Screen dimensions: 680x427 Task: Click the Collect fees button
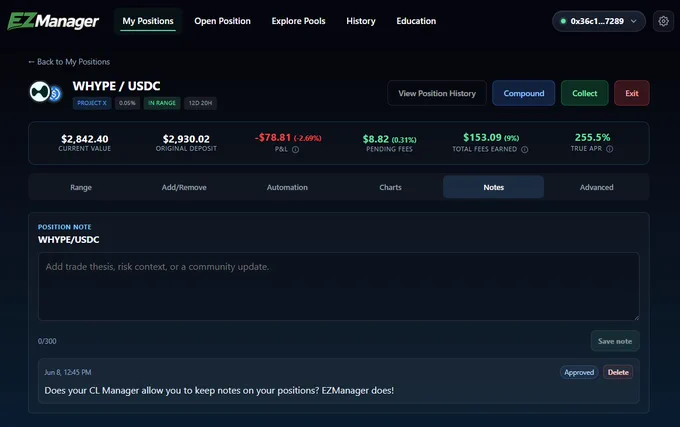tap(585, 93)
